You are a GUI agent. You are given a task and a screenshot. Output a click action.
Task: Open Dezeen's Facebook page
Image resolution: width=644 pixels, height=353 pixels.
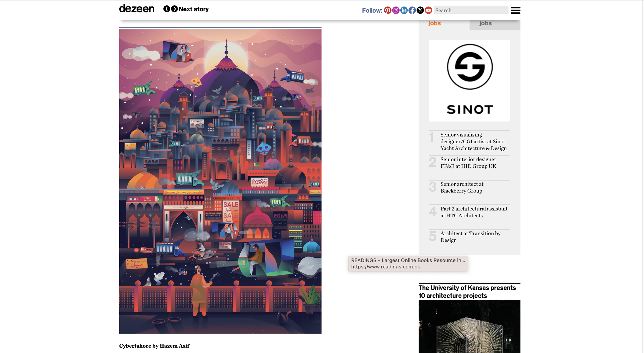point(412,10)
